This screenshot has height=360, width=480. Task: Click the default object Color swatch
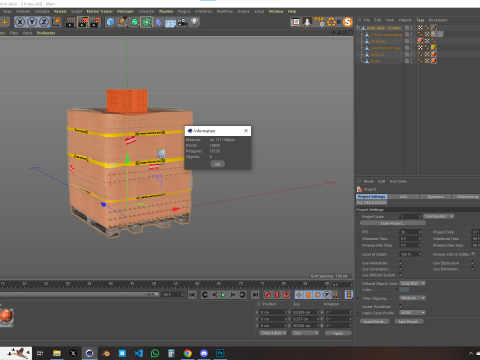(404, 289)
